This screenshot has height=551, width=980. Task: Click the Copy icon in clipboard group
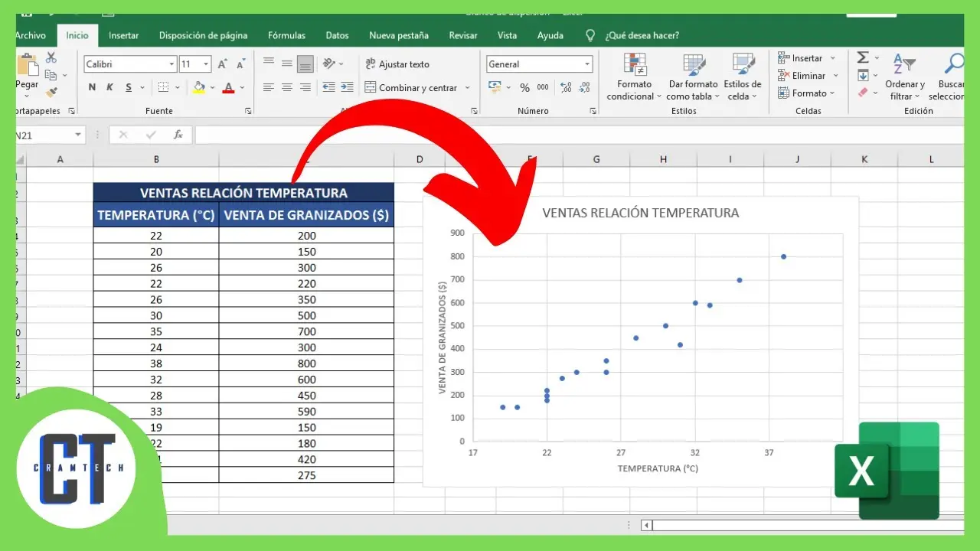point(51,75)
